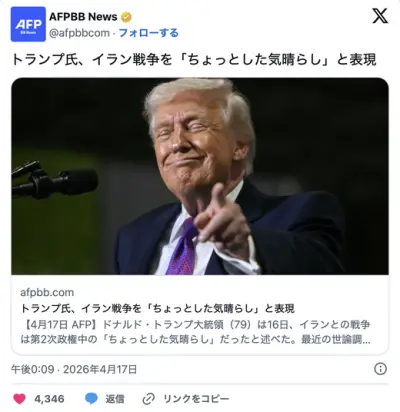Click the afpbb.com domain label

click(x=47, y=292)
